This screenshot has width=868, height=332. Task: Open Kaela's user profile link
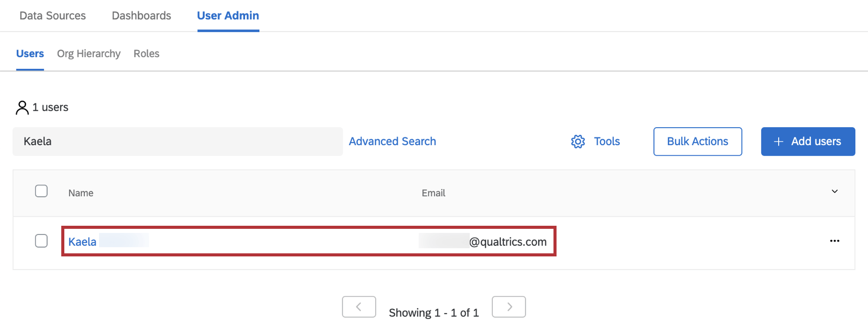point(82,241)
